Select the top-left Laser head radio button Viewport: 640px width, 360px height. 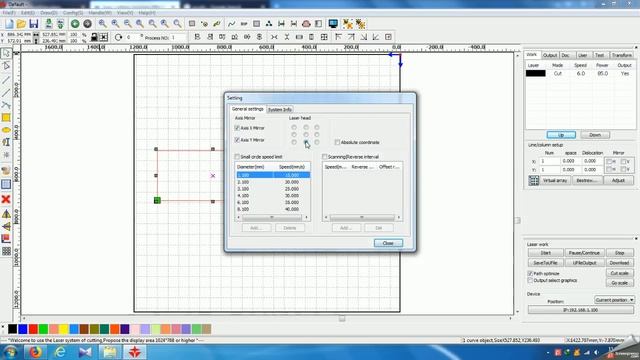coord(294,127)
